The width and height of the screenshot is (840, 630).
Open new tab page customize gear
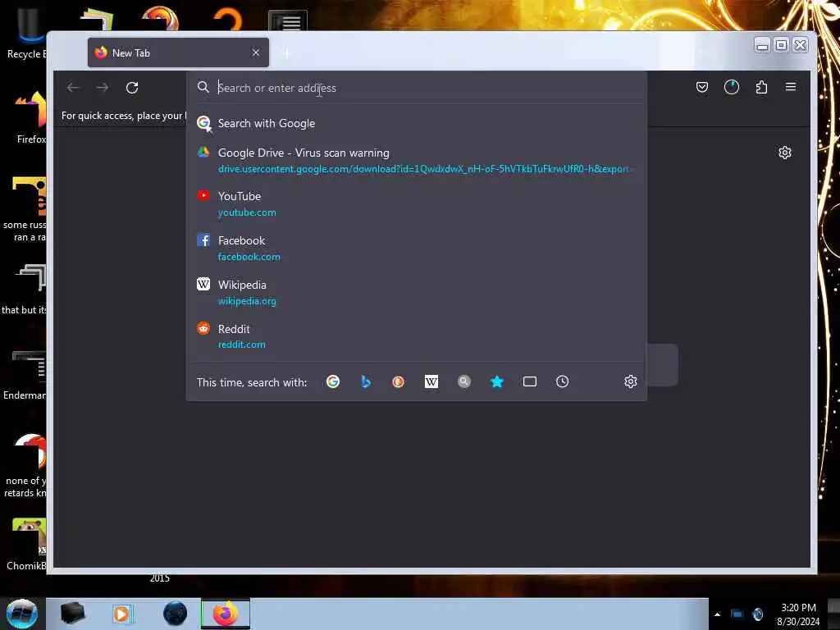coord(785,153)
